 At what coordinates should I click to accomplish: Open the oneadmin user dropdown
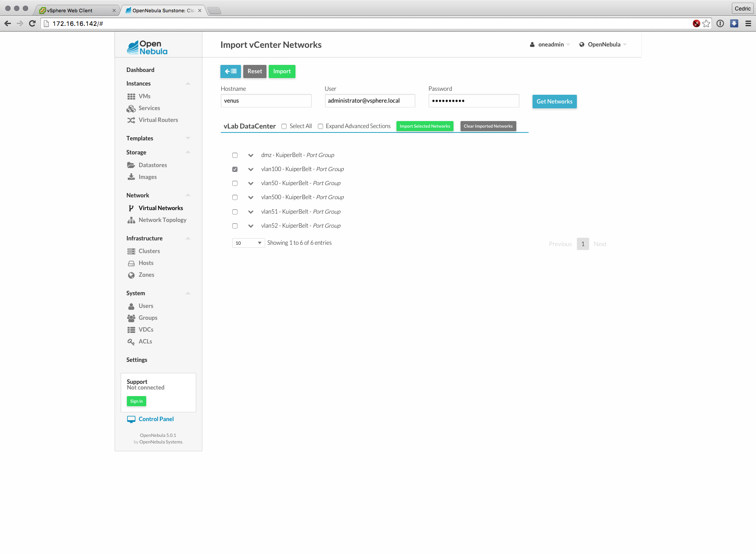click(550, 45)
